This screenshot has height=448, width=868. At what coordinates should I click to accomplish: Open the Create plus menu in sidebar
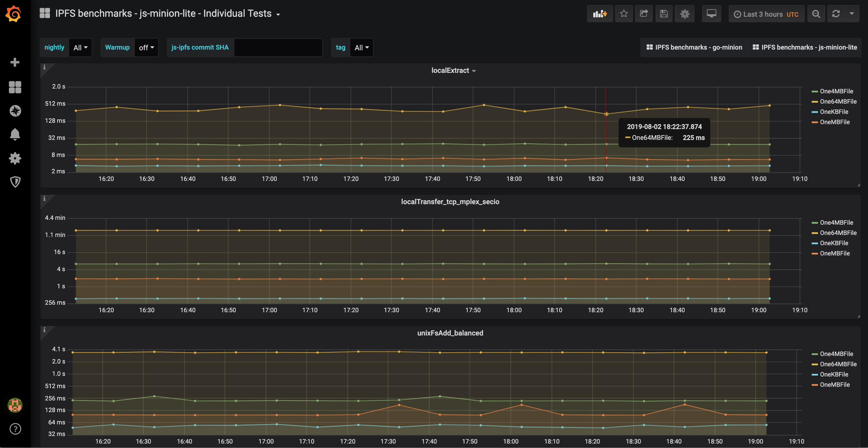point(15,62)
